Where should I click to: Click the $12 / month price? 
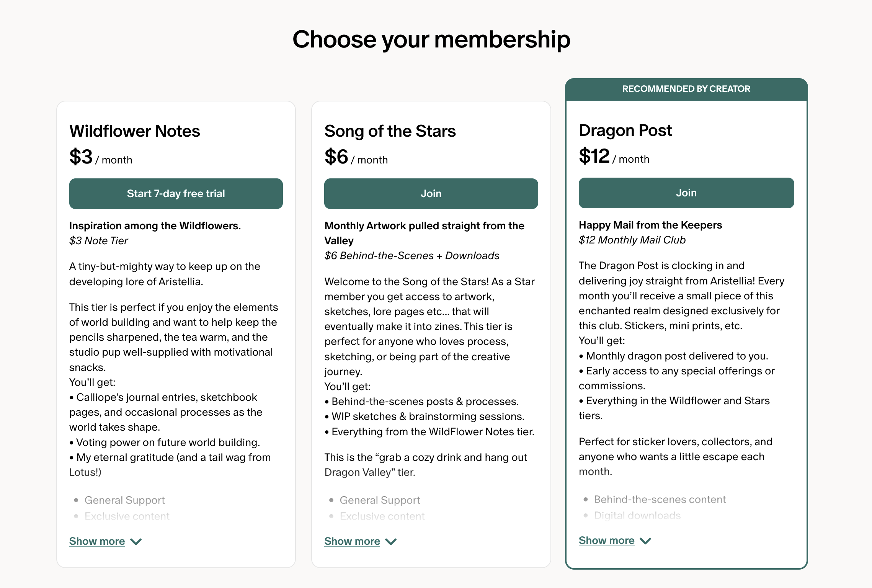(614, 156)
